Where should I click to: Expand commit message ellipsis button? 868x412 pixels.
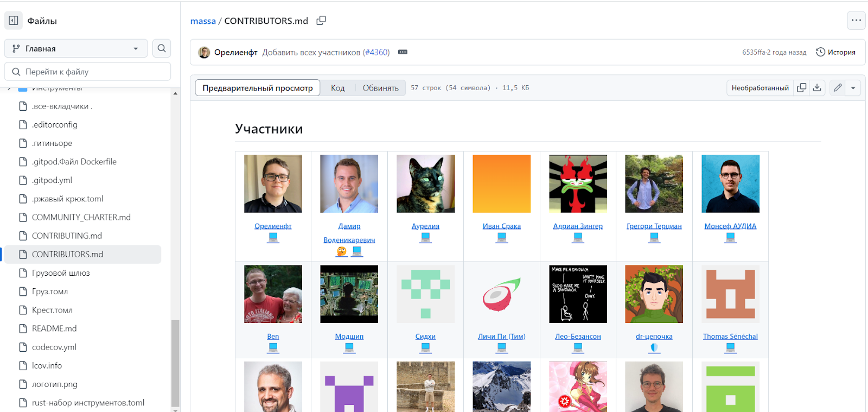403,52
